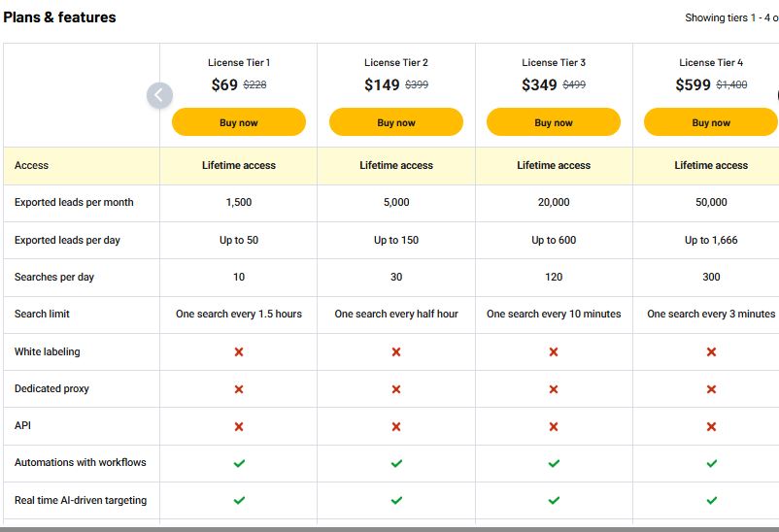Click the previous tiers left arrow
This screenshot has height=532, width=779.
(x=159, y=95)
